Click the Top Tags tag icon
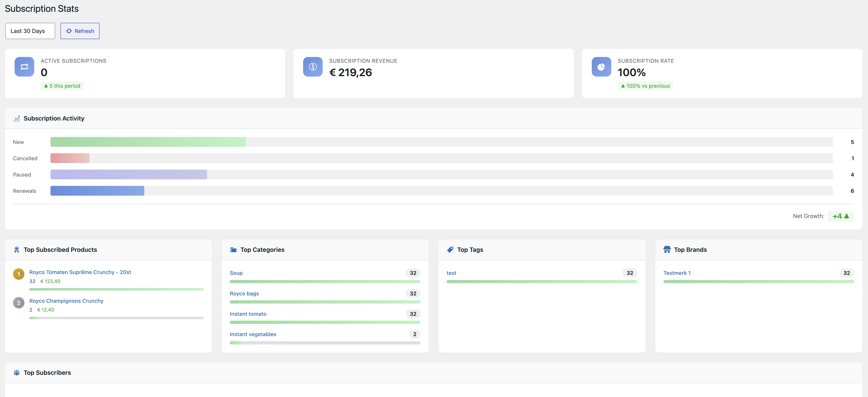This screenshot has height=397, width=868. click(450, 250)
